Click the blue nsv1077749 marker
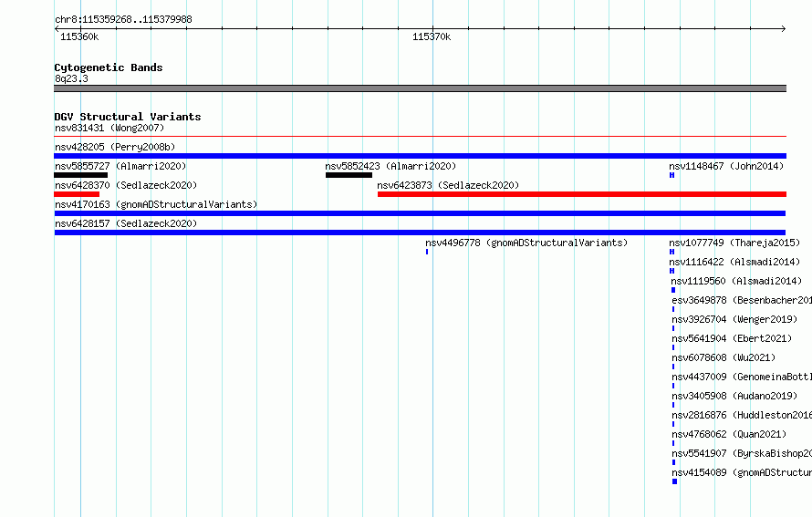 [671, 252]
